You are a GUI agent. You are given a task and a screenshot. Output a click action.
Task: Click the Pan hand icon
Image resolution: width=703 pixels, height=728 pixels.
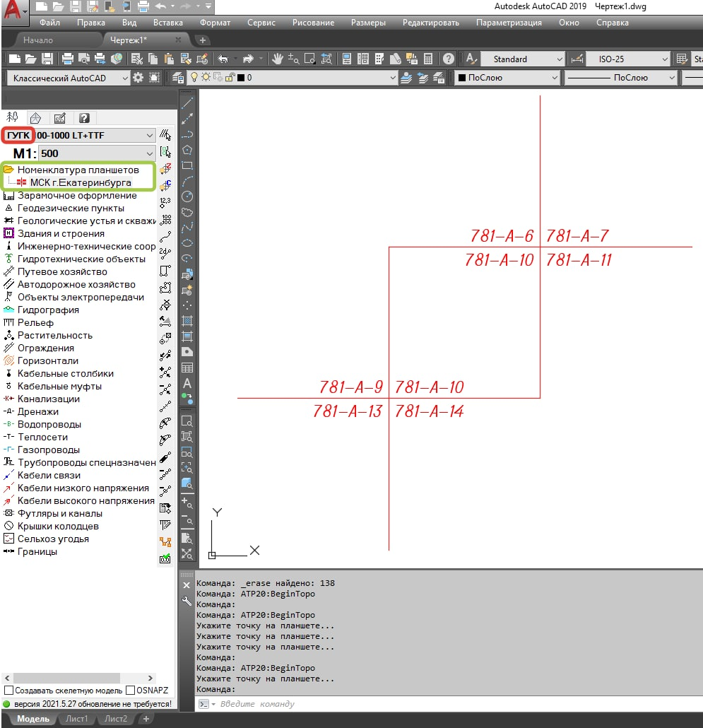coord(278,59)
